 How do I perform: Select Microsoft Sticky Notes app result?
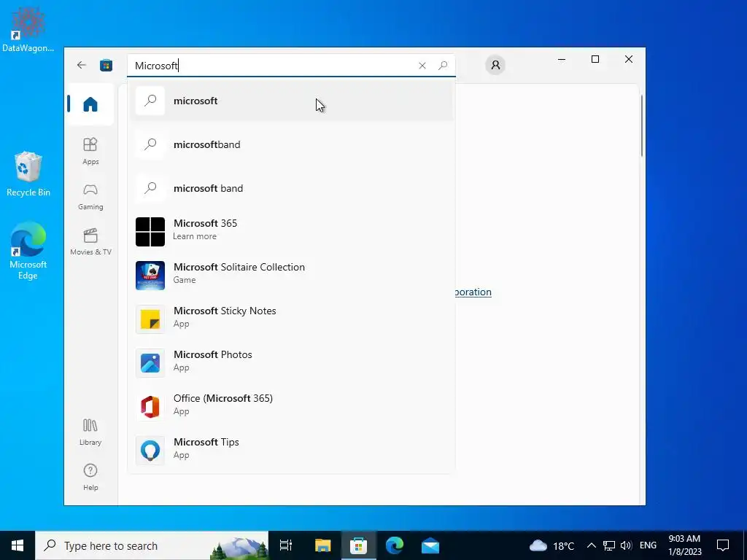tap(292, 319)
